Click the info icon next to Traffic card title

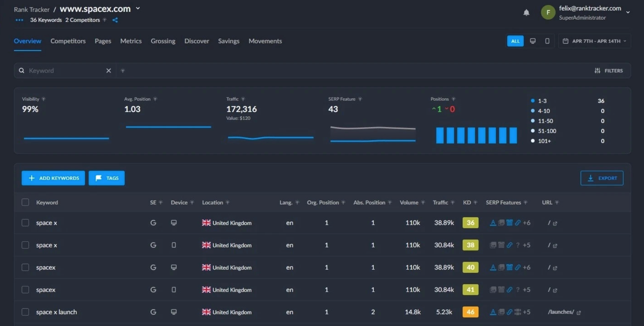click(x=243, y=99)
